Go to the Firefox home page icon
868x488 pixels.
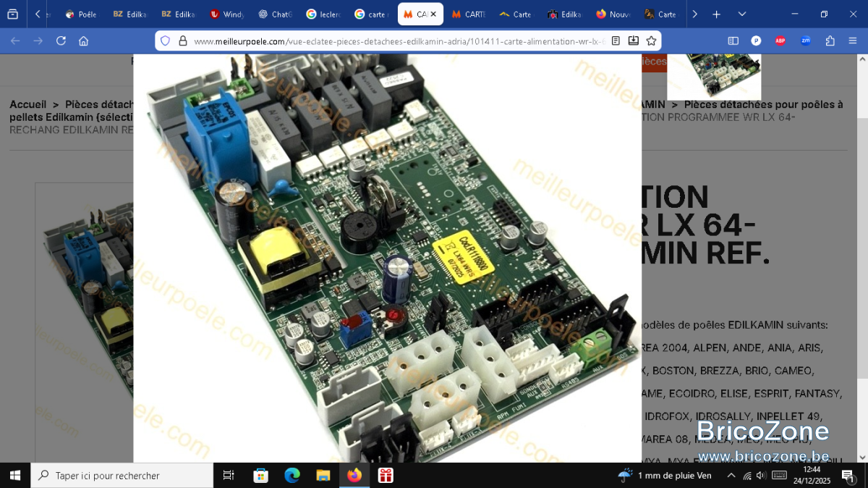click(84, 41)
